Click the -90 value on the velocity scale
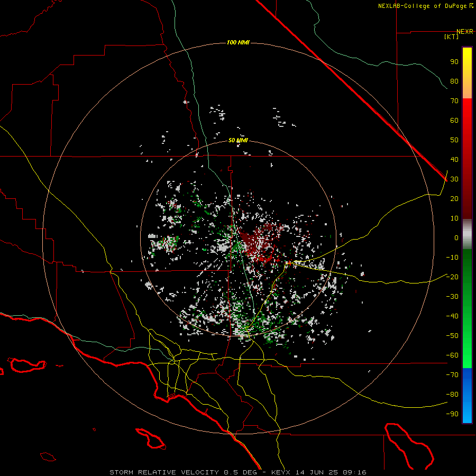Image resolution: width=476 pixels, height=476 pixels. (x=452, y=414)
